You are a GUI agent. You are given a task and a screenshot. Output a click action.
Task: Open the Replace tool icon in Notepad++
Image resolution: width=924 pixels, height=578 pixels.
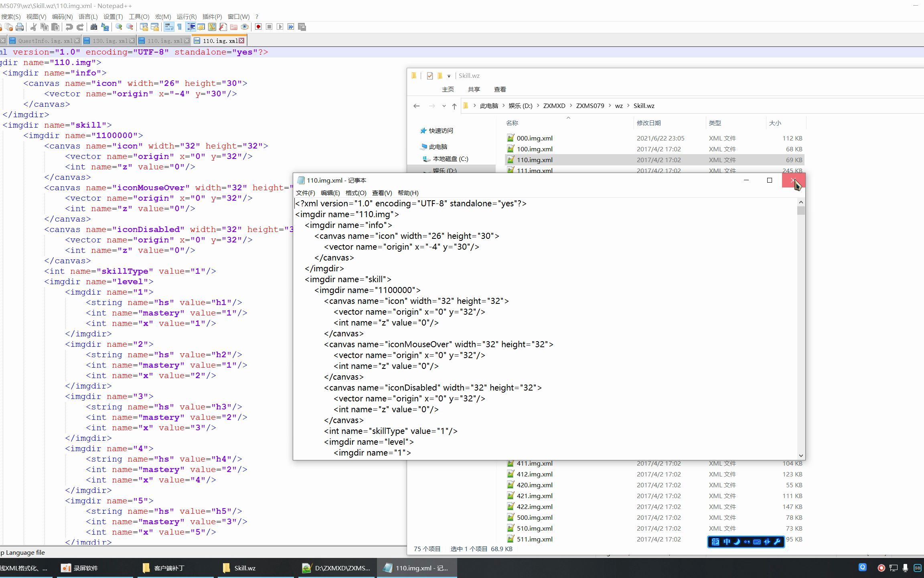click(105, 27)
